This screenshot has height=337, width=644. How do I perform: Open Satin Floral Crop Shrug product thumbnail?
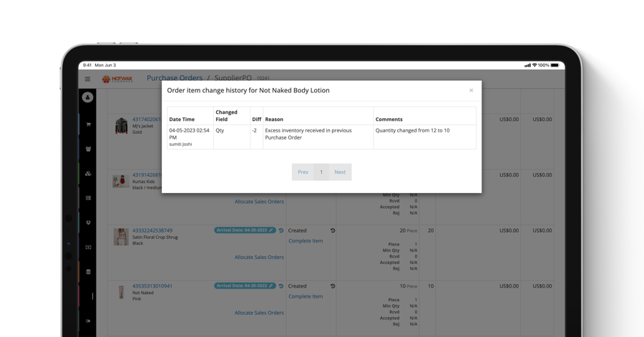pyautogui.click(x=121, y=237)
